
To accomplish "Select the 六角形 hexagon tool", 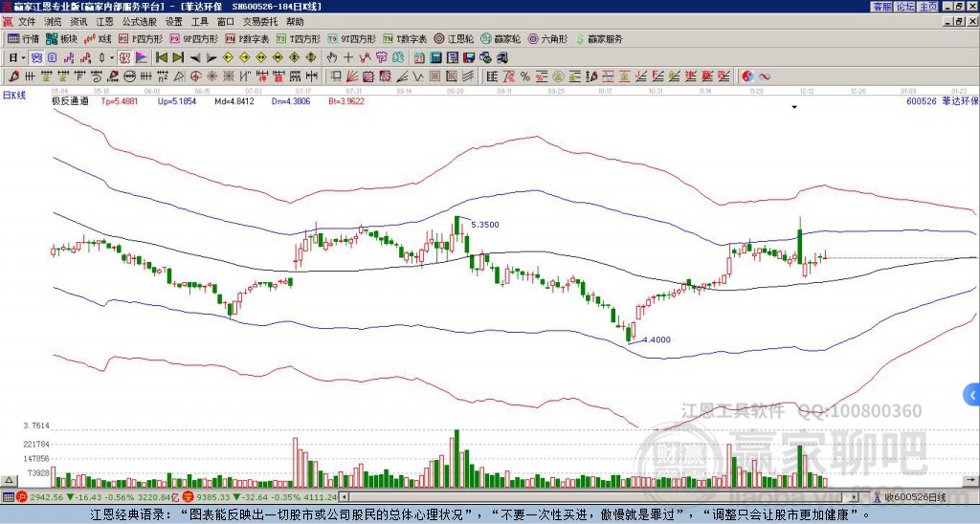I will click(548, 38).
